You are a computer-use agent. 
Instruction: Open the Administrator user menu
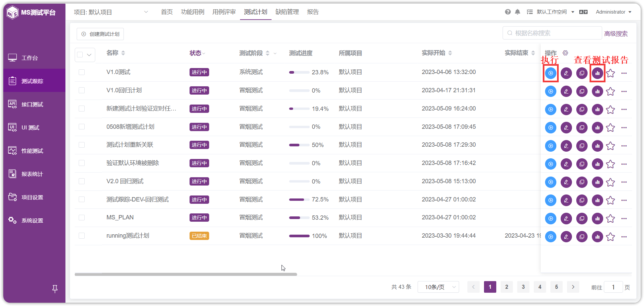(x=613, y=12)
